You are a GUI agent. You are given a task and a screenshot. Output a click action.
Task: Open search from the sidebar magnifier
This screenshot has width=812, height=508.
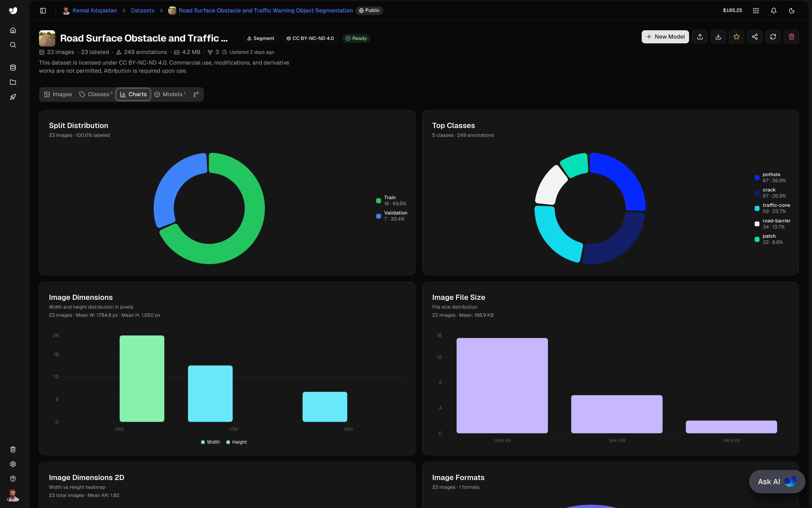(x=13, y=45)
